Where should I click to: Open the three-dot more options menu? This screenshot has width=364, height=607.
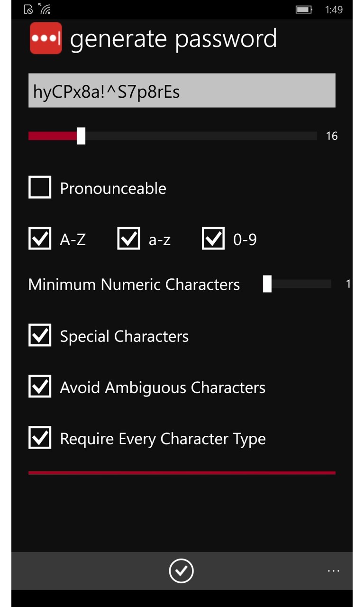click(x=334, y=571)
